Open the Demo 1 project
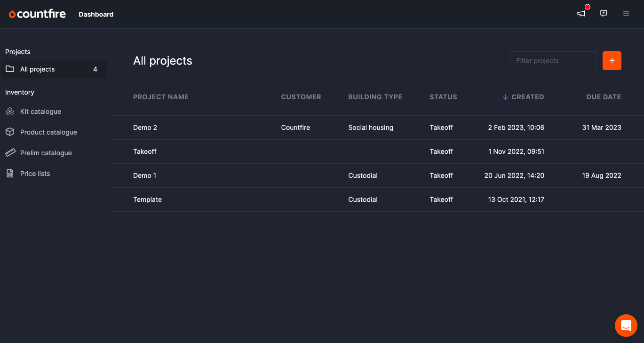This screenshot has width=644, height=343. click(x=145, y=175)
